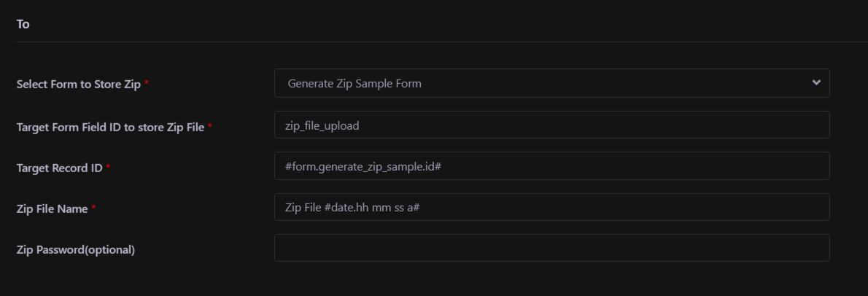Click the Zip File Name input field
The image size is (868, 296).
coord(551,208)
